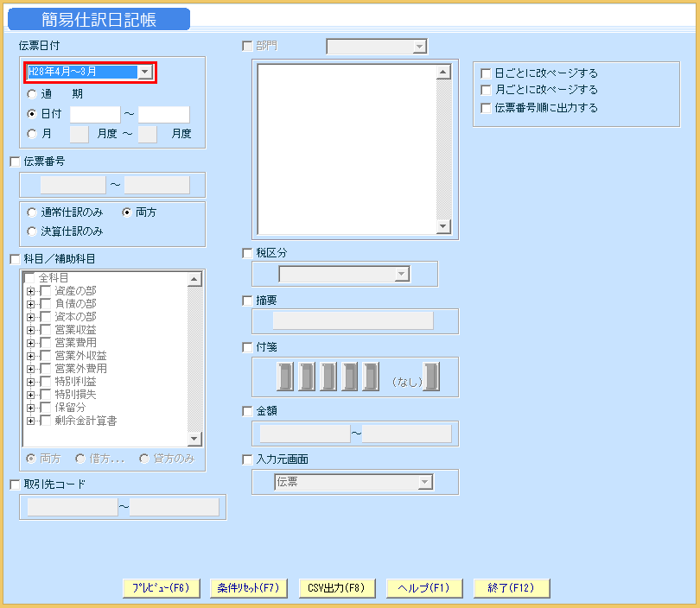Enable the 金額 filter checkbox
Screen dimensions: 700x608
[248, 411]
